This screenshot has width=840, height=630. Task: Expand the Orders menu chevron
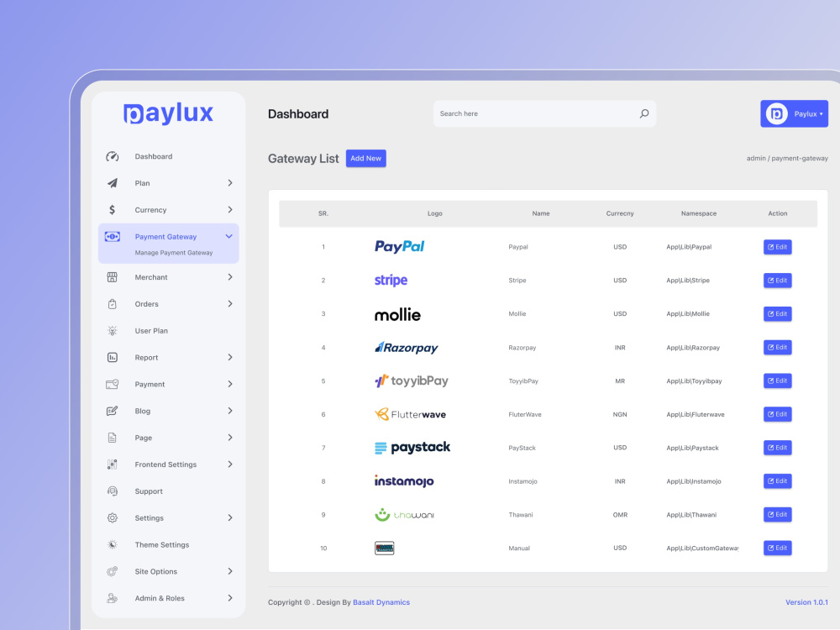(x=230, y=304)
